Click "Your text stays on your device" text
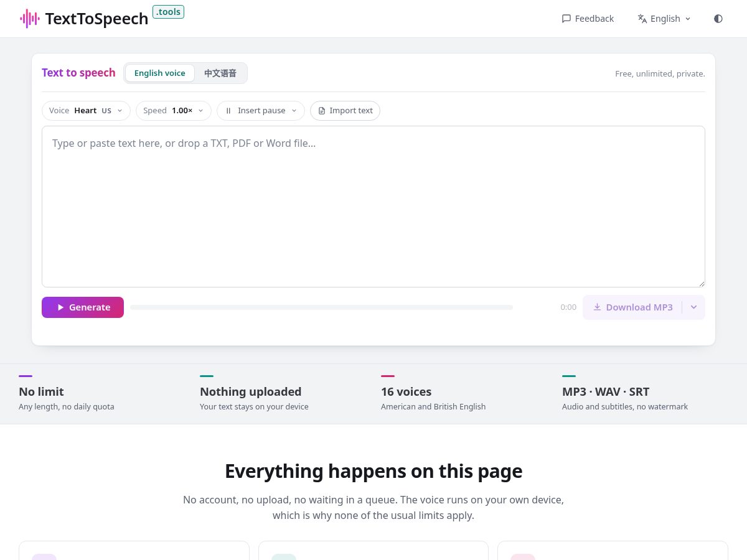This screenshot has height=560, width=747. (x=254, y=406)
